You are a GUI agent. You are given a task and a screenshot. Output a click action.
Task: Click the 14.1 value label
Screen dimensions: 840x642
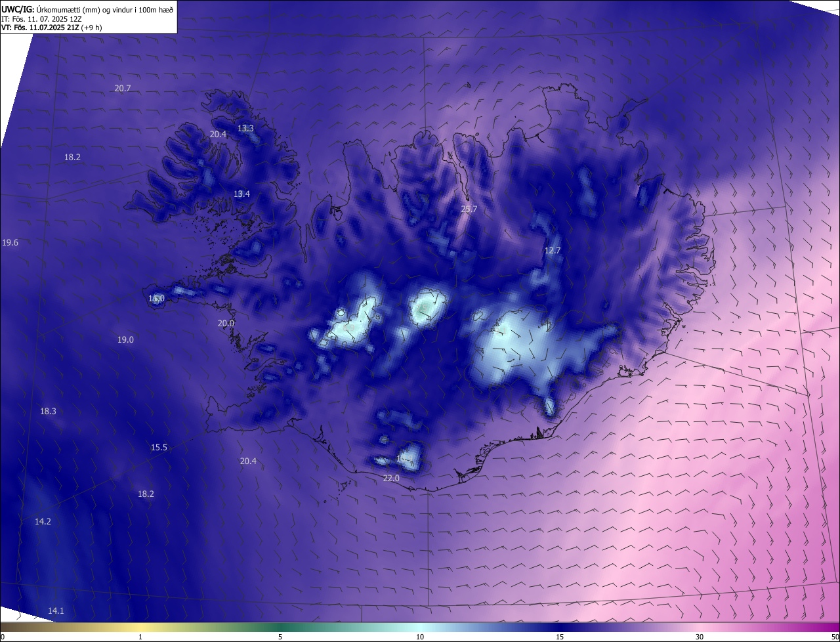coord(56,611)
